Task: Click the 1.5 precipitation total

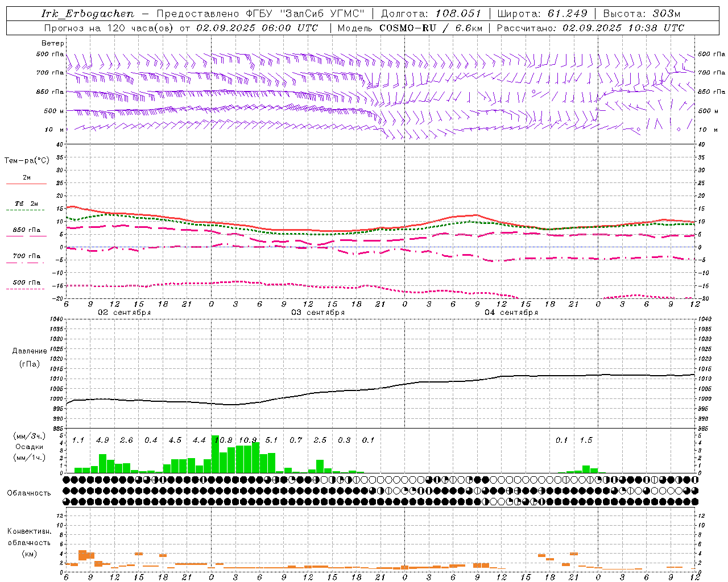Action: [586, 440]
